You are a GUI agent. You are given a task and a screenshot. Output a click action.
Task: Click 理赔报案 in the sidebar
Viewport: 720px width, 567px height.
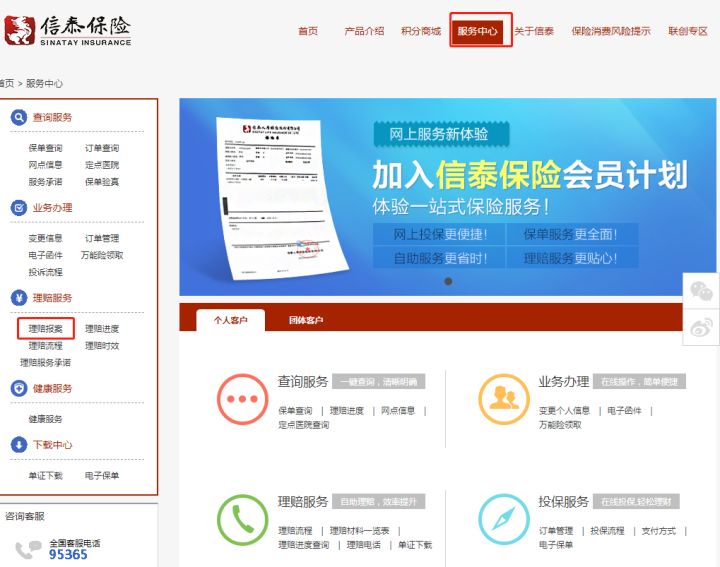45,329
